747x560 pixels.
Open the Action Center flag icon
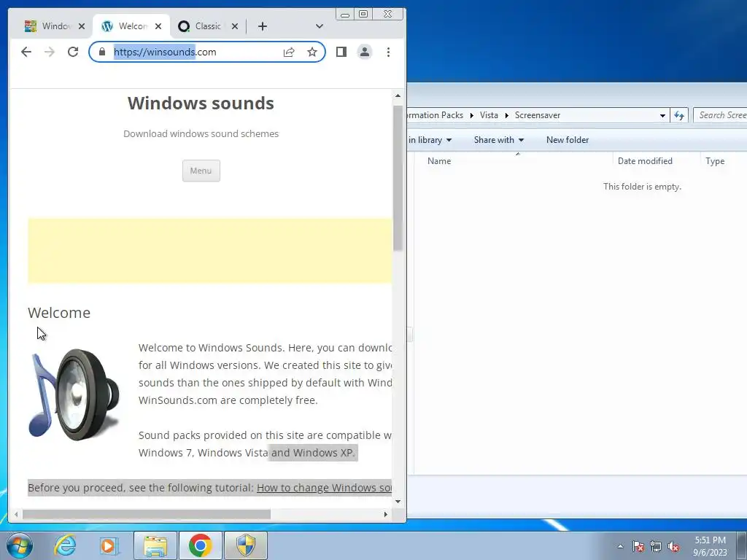[x=638, y=546]
